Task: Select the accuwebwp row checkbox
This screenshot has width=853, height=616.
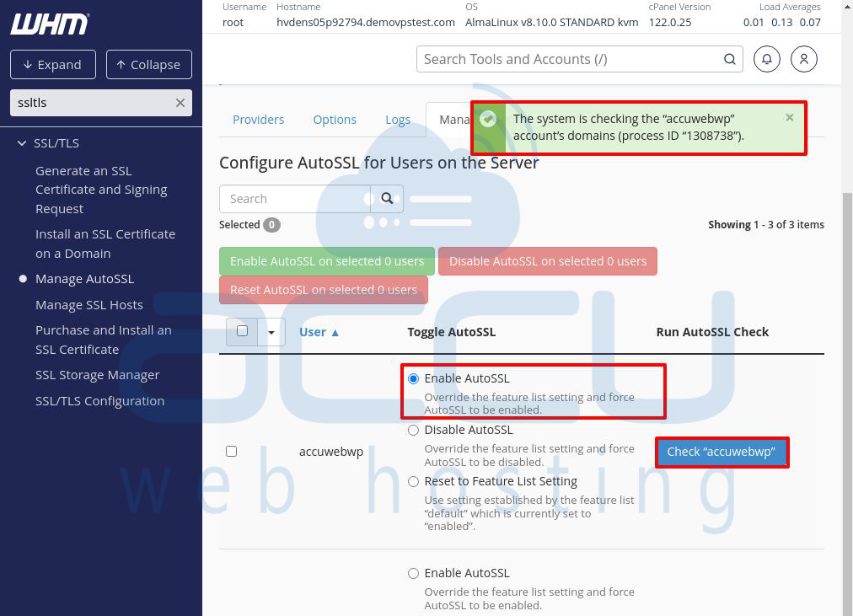Action: (x=231, y=451)
